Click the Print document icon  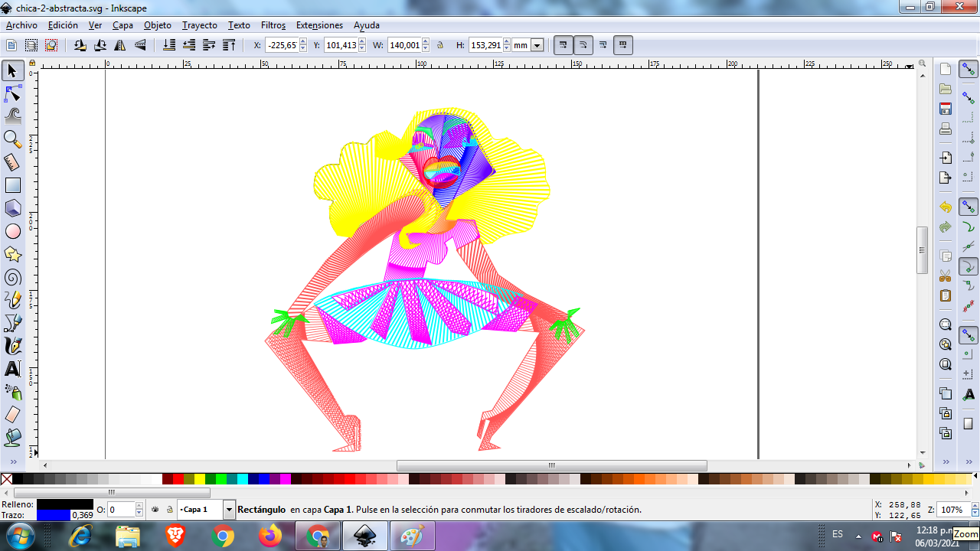coord(946,129)
